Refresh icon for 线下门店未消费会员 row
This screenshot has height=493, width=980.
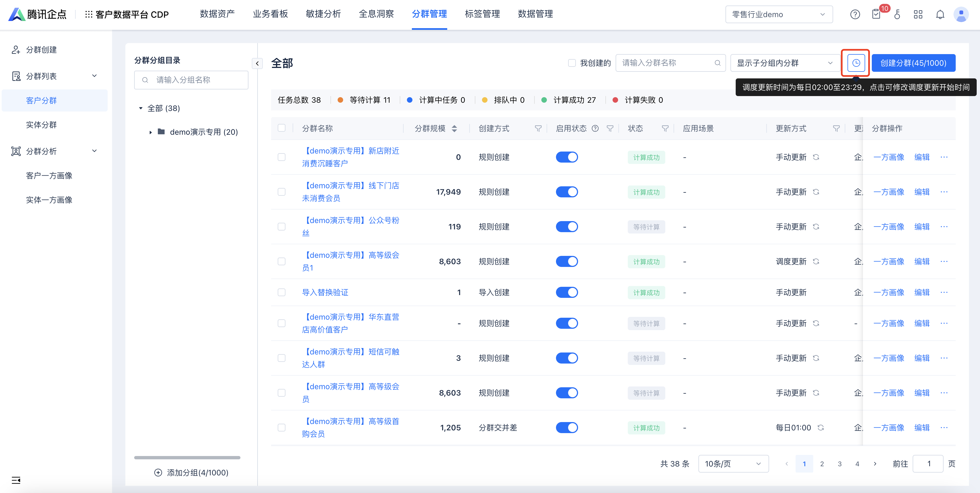click(x=816, y=192)
